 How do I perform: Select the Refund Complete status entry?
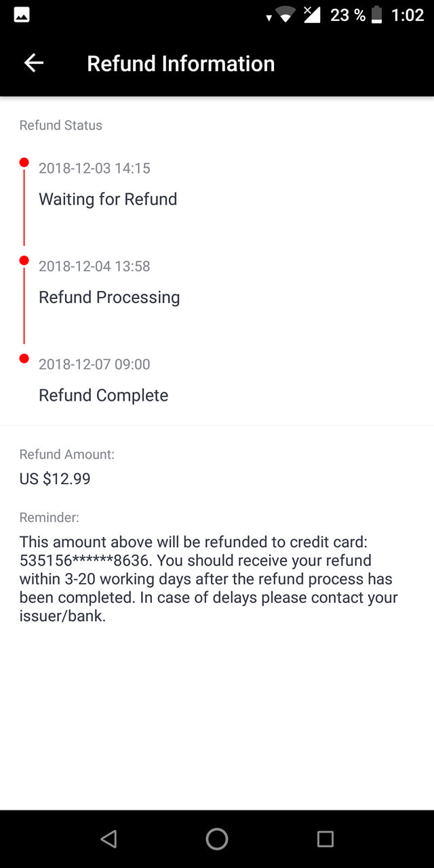click(x=103, y=395)
